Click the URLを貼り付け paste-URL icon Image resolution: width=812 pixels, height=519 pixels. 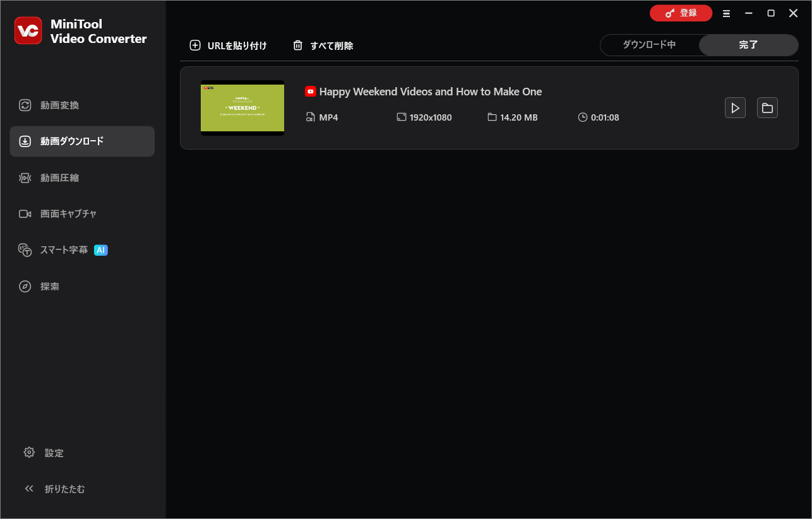pyautogui.click(x=195, y=45)
